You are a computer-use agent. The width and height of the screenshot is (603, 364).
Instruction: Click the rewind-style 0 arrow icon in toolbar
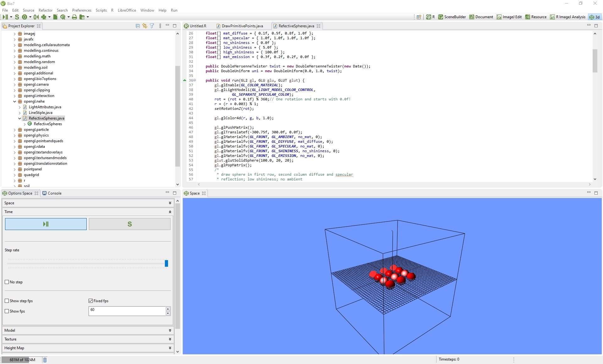pyautogui.click(x=36, y=17)
